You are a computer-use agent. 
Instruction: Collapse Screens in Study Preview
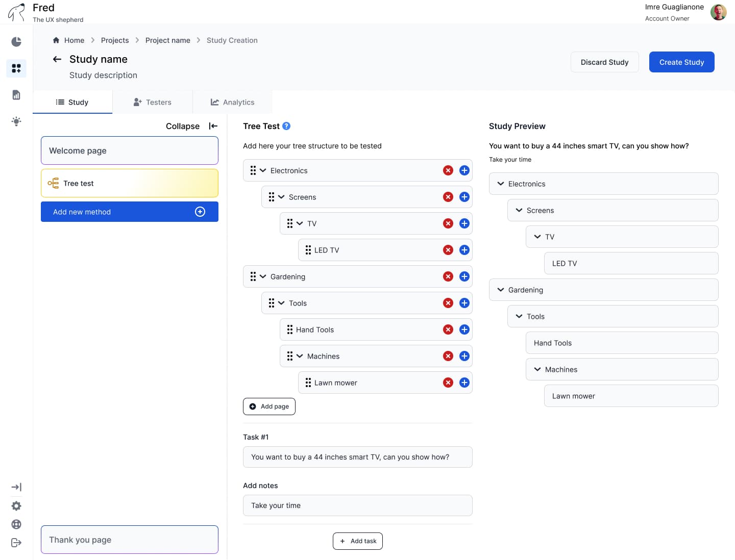click(519, 210)
